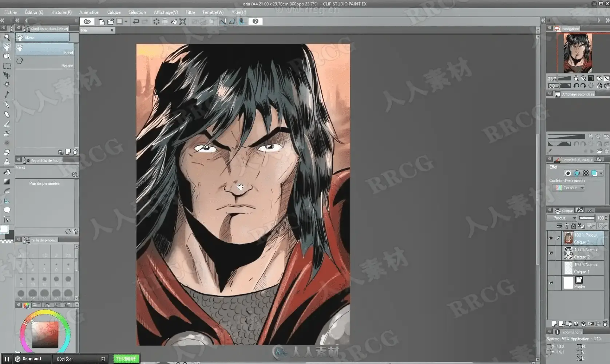Viewport: 610px width, 364px height.
Task: Create a new document from toolbar
Action: pos(102,21)
